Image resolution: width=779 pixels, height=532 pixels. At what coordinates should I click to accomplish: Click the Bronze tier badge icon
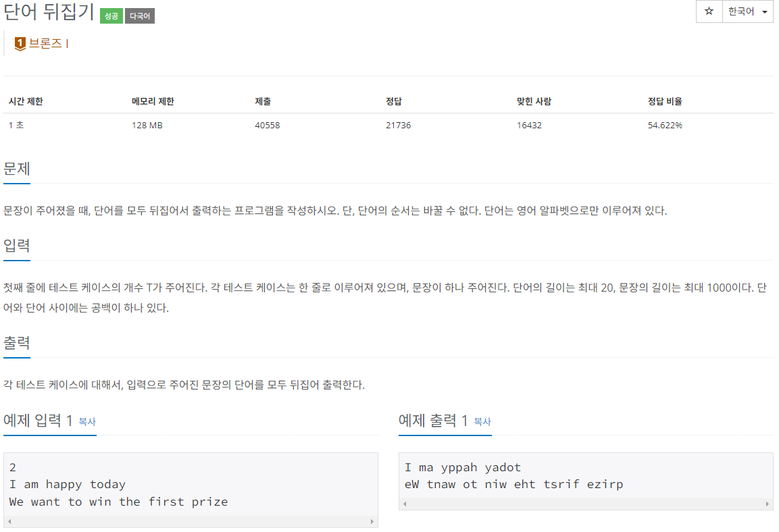coord(20,44)
